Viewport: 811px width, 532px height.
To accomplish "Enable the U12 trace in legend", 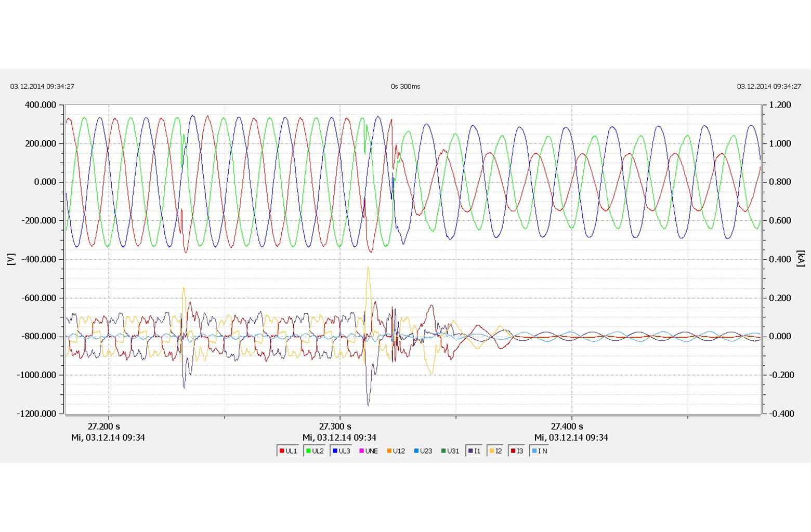I will pos(396,451).
